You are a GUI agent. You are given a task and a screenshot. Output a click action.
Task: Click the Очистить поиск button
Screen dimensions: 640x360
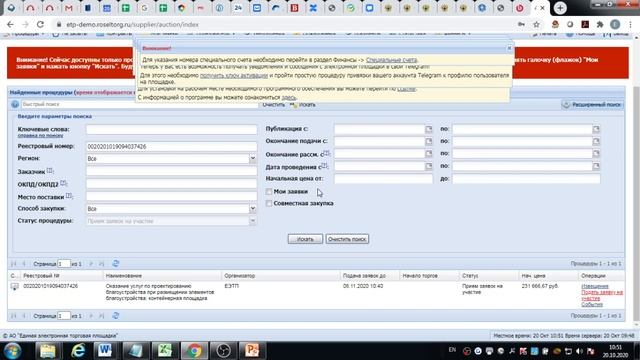pyautogui.click(x=347, y=239)
